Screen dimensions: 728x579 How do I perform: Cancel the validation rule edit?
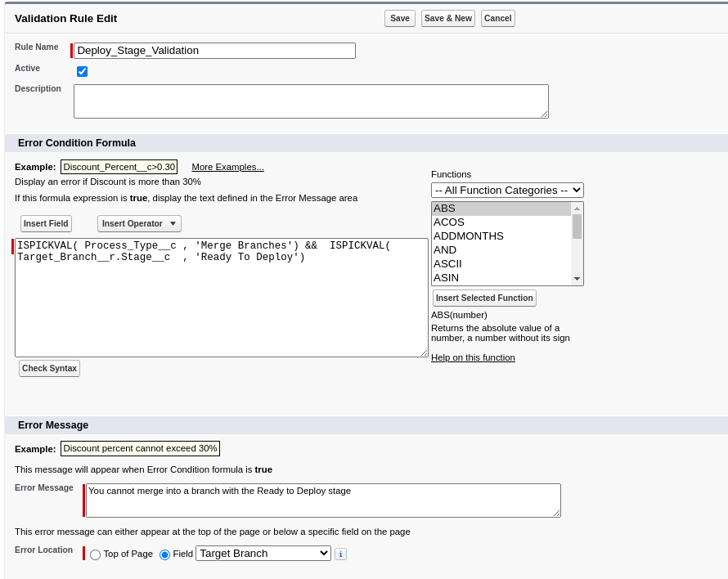pyautogui.click(x=497, y=19)
